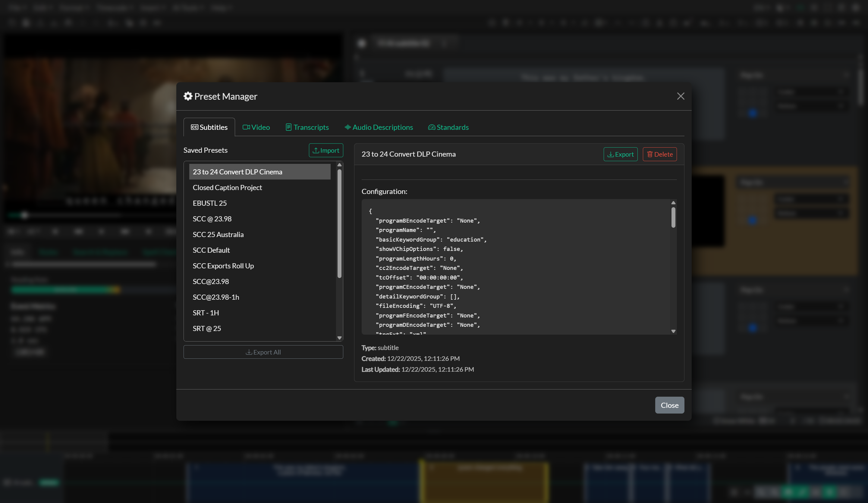
Task: Click the configuration JSON scrollbar thumb
Action: (673, 217)
